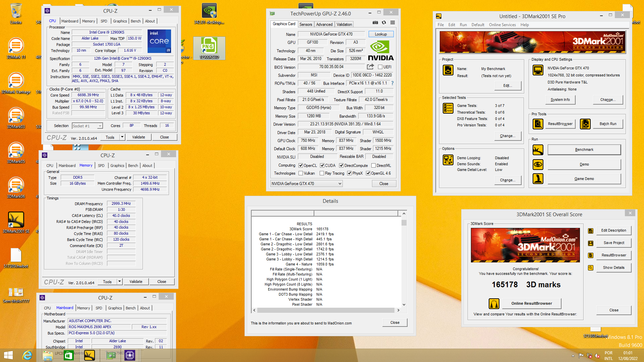Click the Details horizontal scrollbar right arrow
This screenshot has width=644, height=362.
pyautogui.click(x=398, y=310)
